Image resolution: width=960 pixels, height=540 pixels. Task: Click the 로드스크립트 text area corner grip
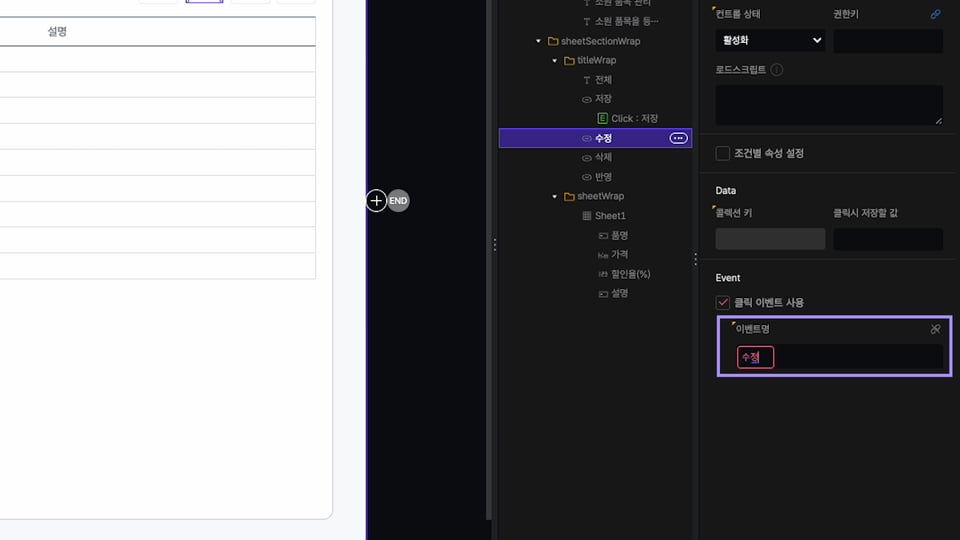click(939, 121)
